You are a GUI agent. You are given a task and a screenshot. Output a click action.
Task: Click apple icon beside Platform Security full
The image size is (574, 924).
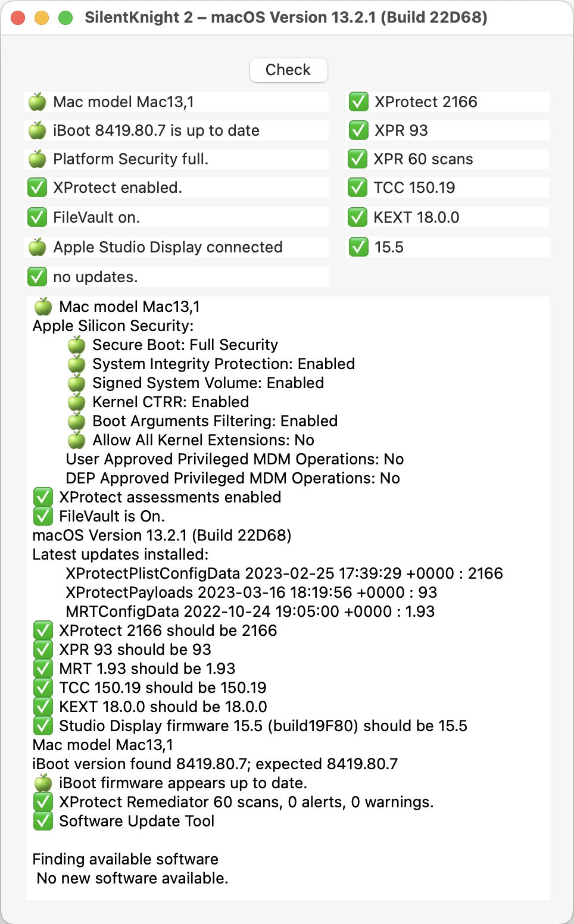pyautogui.click(x=38, y=159)
